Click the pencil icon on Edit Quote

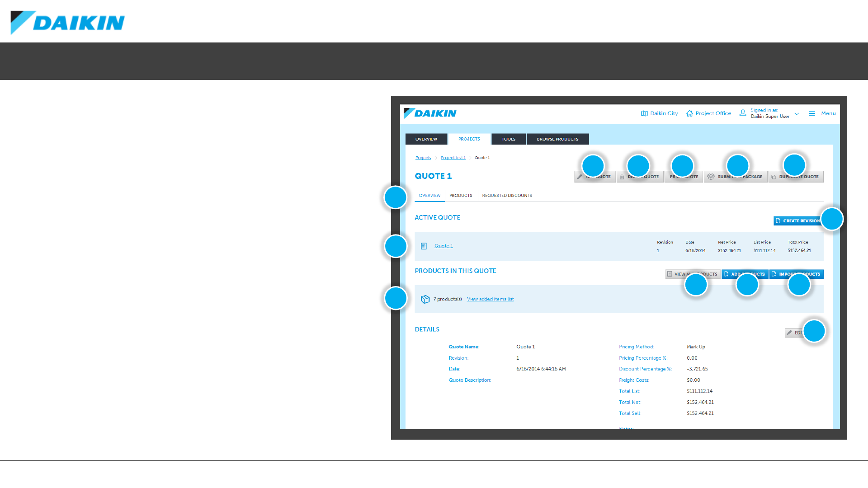(580, 177)
